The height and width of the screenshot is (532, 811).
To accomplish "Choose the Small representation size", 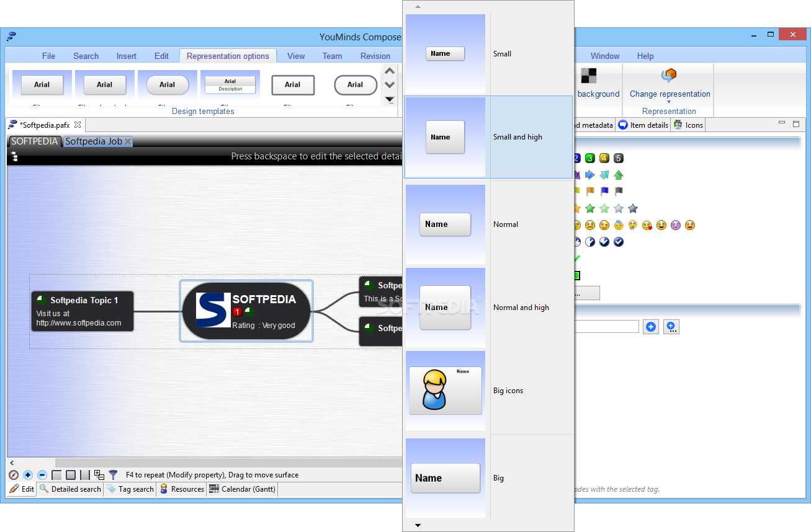I will 488,54.
